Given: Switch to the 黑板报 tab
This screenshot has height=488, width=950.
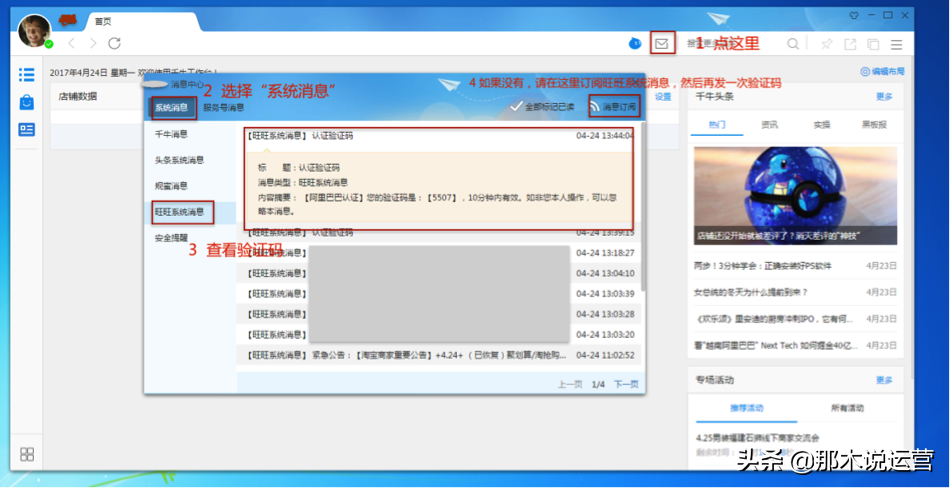Looking at the screenshot, I should tap(874, 124).
